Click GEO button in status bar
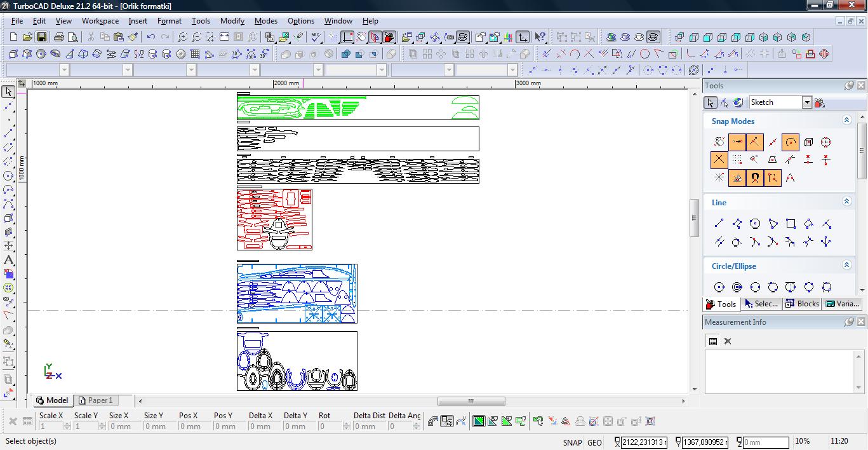The height and width of the screenshot is (450, 868). pos(594,442)
